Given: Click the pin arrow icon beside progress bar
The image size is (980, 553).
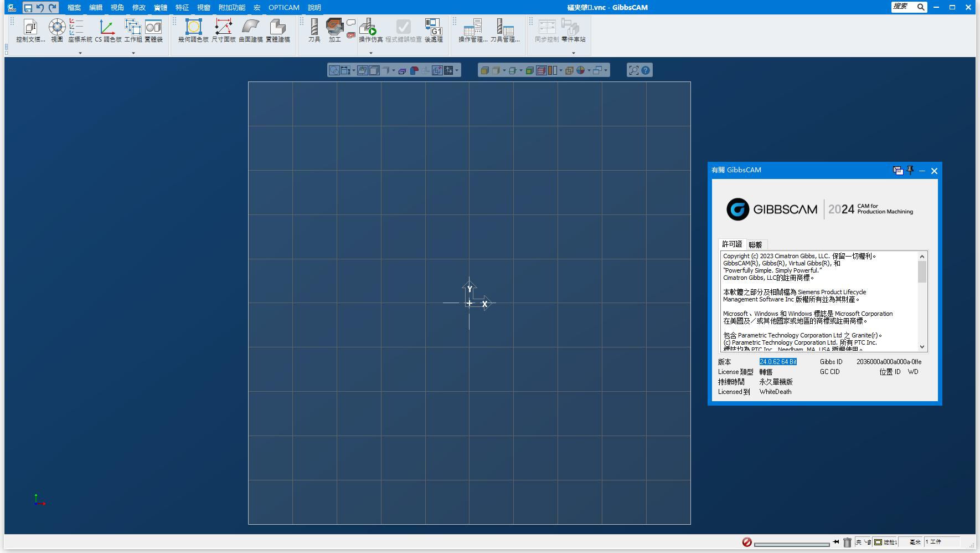Looking at the screenshot, I should (836, 542).
